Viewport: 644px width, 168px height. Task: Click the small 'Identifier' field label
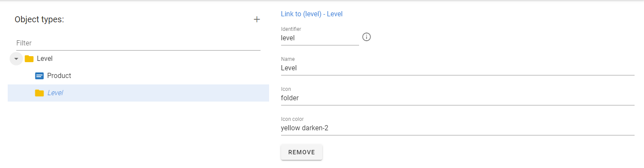tap(291, 29)
